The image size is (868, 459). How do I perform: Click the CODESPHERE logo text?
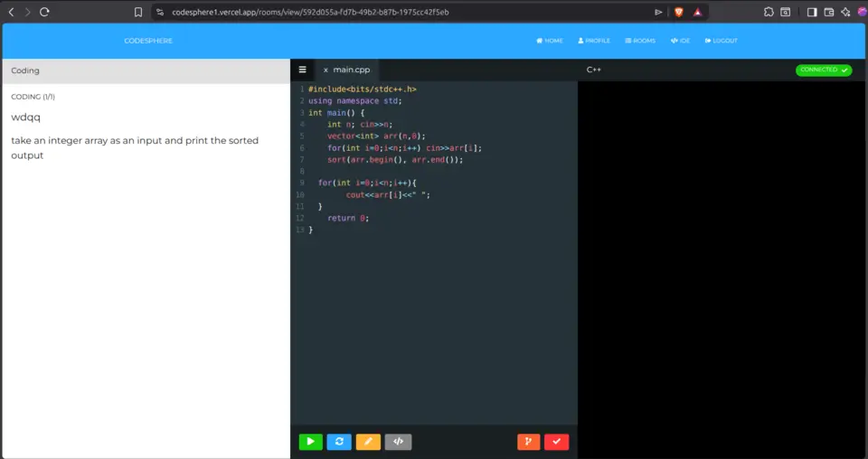(x=148, y=41)
